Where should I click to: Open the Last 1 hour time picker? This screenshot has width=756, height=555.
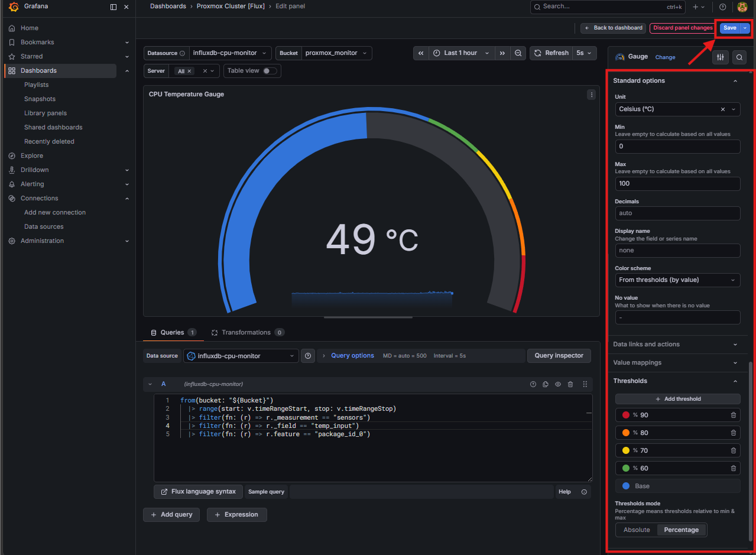462,53
